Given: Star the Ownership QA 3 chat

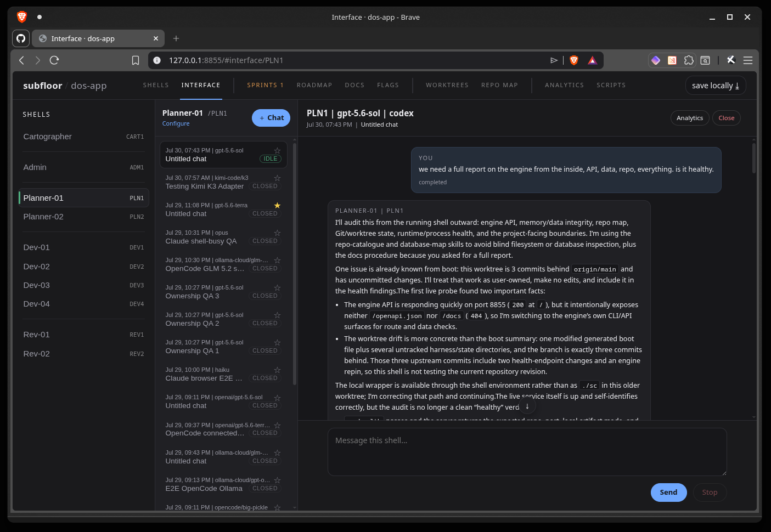Looking at the screenshot, I should coord(277,287).
